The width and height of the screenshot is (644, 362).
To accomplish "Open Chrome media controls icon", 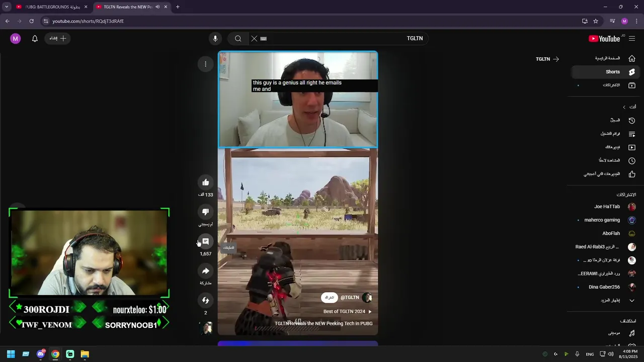I will (x=612, y=21).
